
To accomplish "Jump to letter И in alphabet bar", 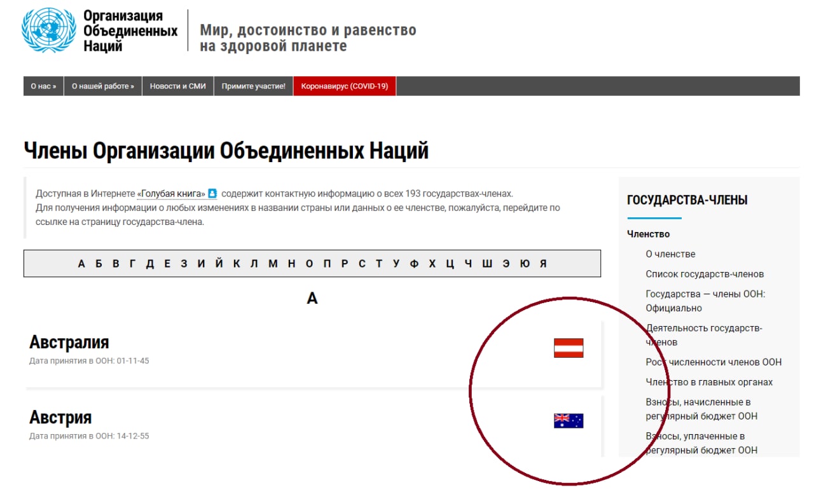I will click(201, 264).
